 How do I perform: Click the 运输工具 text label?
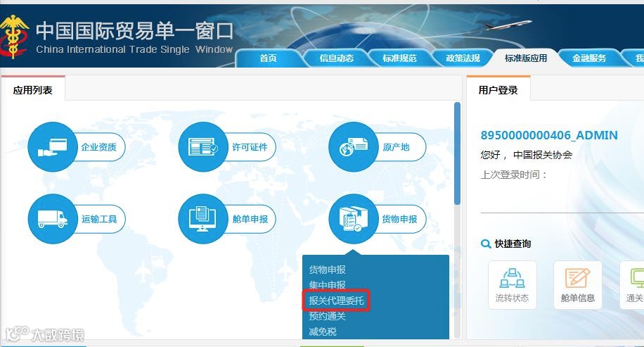[99, 219]
